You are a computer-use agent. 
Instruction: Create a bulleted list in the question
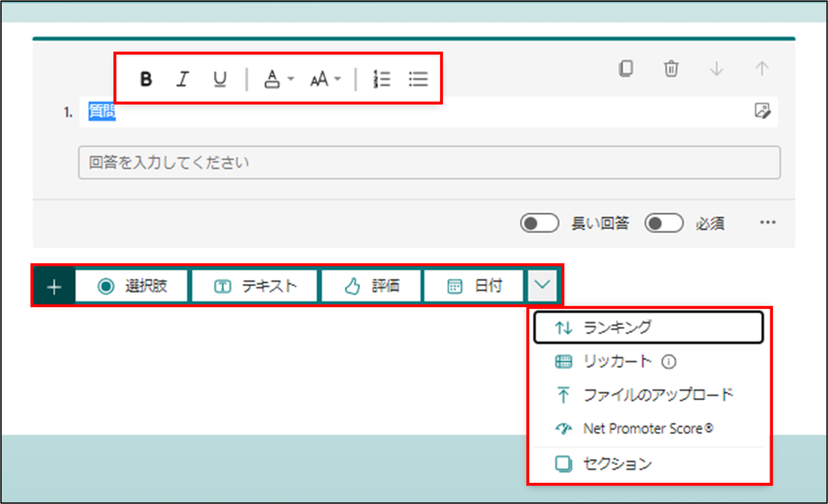pos(418,79)
